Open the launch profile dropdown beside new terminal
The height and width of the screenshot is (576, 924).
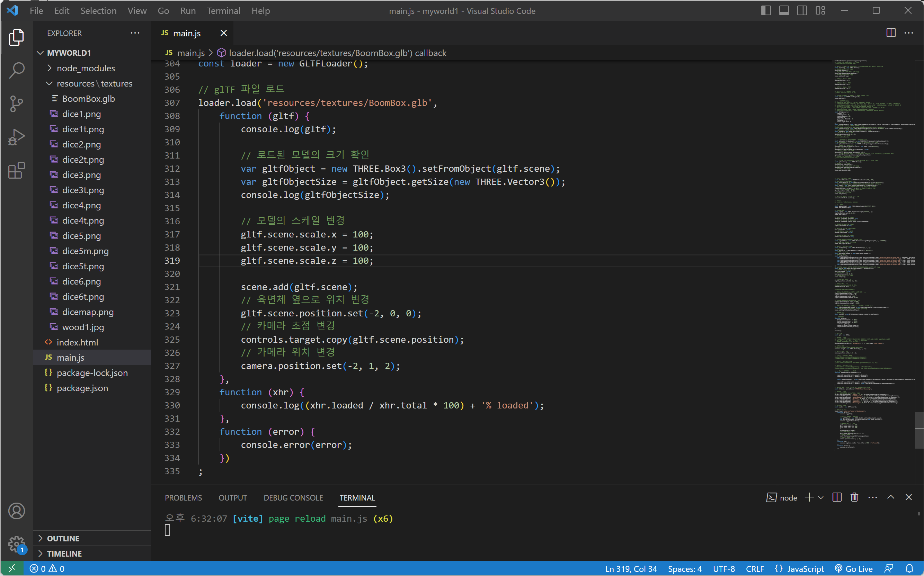[x=821, y=497]
